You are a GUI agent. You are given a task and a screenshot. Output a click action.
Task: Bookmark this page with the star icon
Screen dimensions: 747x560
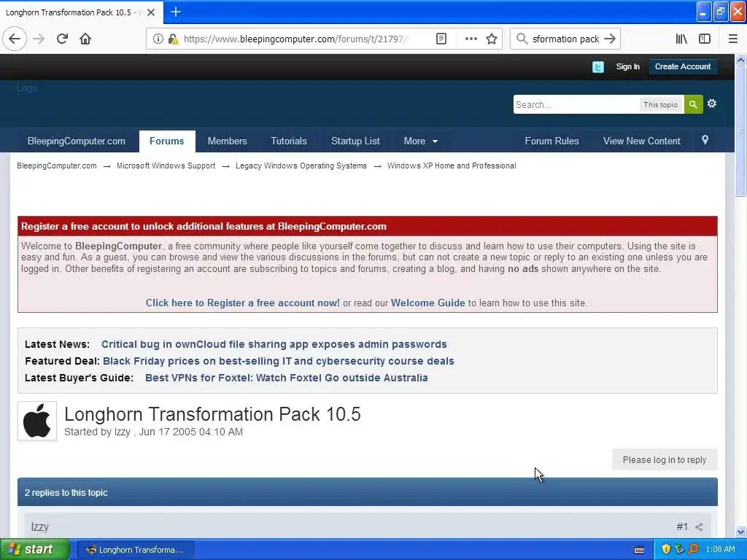[x=492, y=39]
